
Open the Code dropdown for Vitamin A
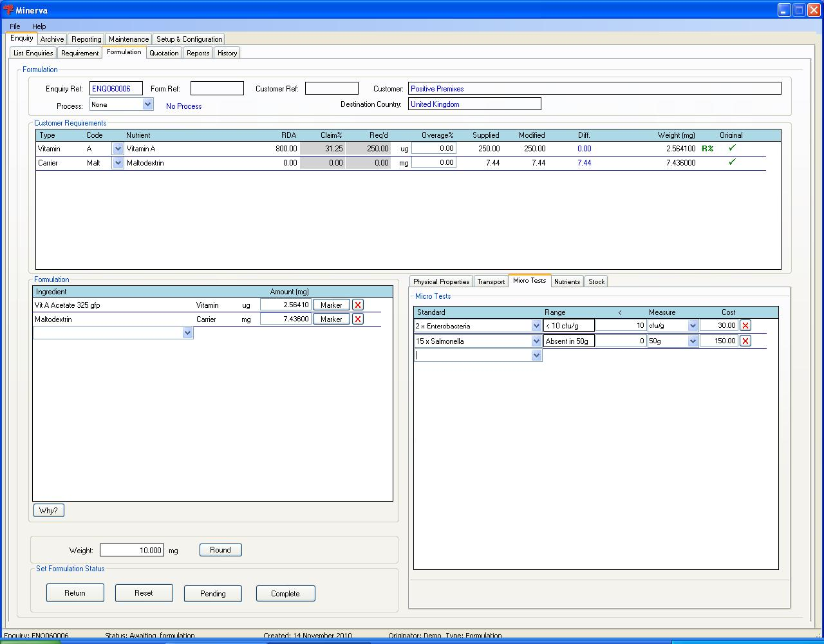[x=118, y=149]
